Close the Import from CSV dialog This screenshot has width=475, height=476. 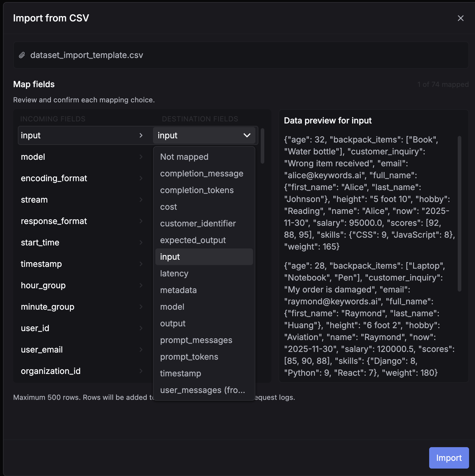460,18
